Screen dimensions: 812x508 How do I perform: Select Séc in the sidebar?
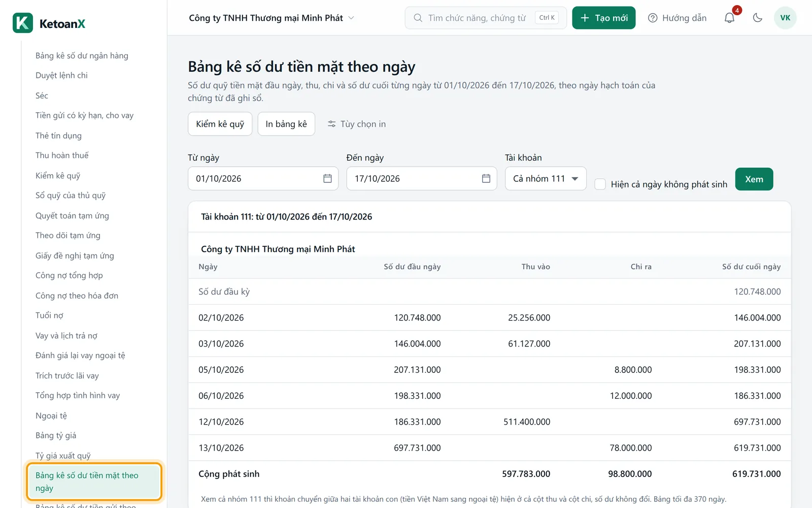coord(42,96)
